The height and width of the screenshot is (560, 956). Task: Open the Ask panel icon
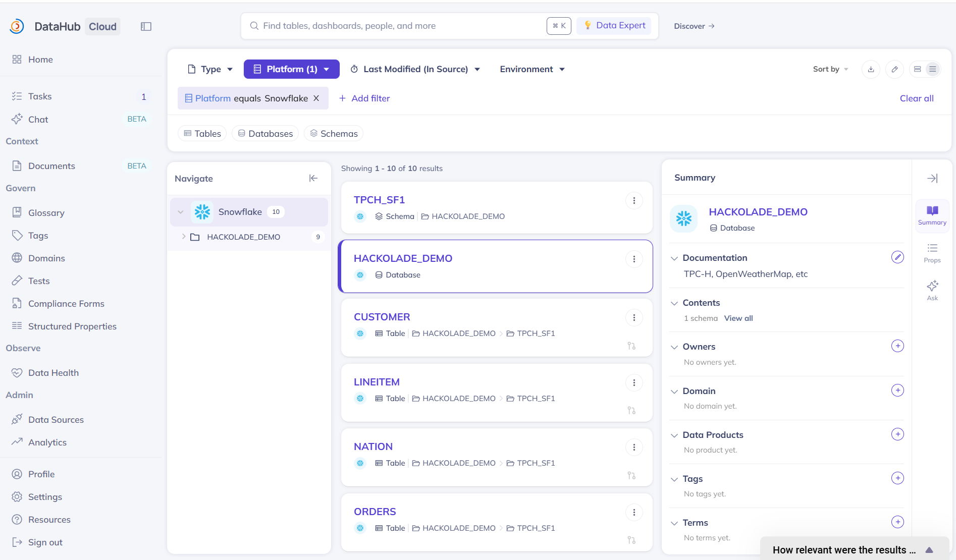pos(932,290)
